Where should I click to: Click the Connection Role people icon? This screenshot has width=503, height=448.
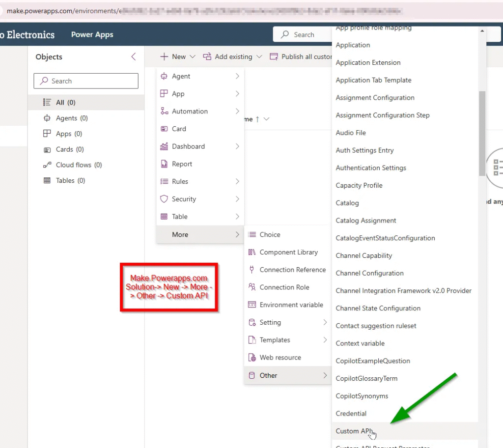(252, 287)
